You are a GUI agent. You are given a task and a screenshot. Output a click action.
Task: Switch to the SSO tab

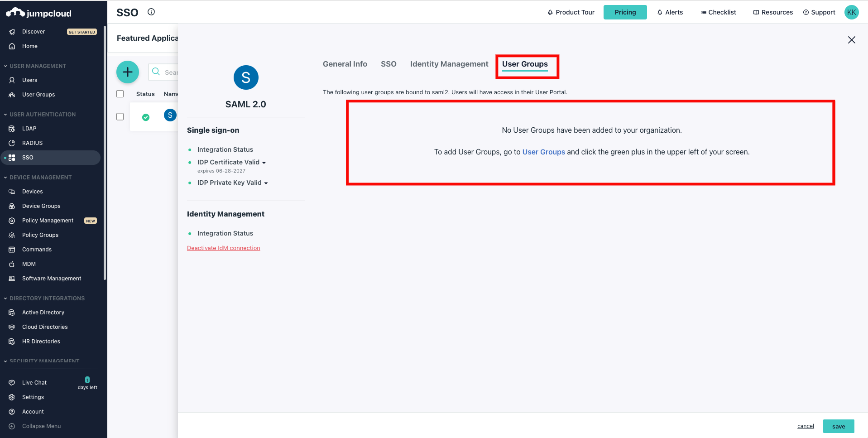[388, 64]
